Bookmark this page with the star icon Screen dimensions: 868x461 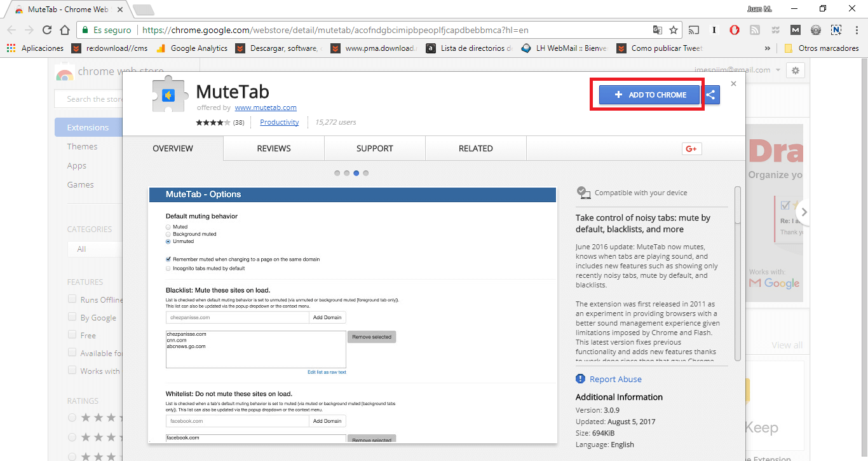[674, 30]
